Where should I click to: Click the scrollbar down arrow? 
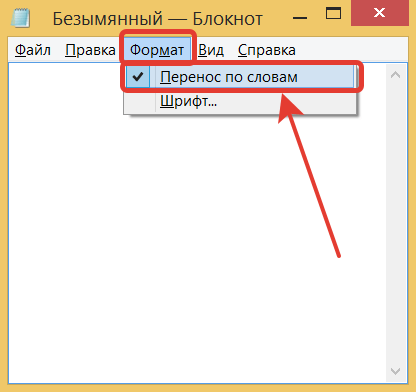[396, 371]
